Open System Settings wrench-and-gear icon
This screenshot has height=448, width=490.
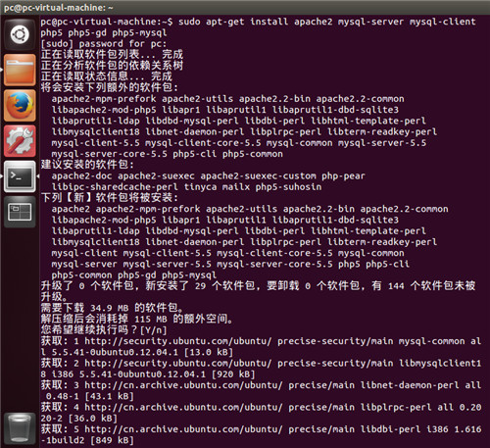pos(20,141)
